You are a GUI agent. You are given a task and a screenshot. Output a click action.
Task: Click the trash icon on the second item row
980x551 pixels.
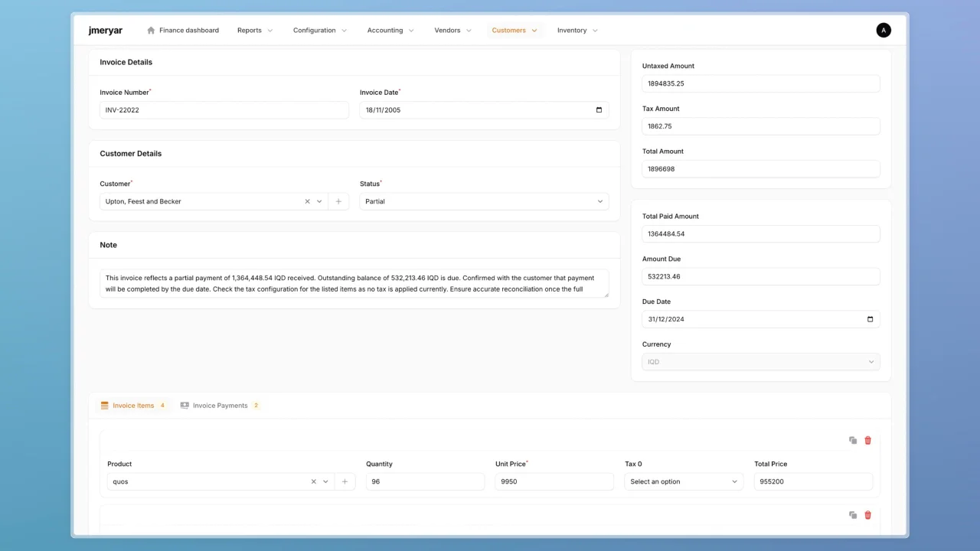coord(867,515)
